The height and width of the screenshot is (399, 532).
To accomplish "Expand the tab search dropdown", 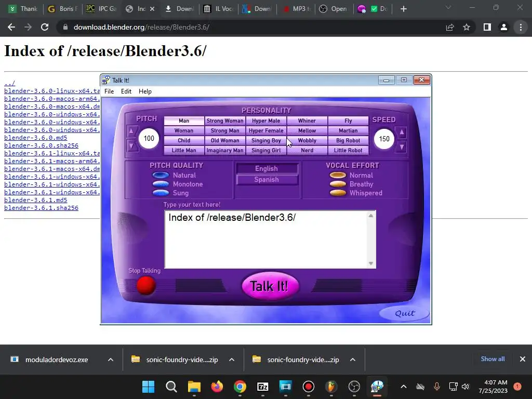I will 448,8.
